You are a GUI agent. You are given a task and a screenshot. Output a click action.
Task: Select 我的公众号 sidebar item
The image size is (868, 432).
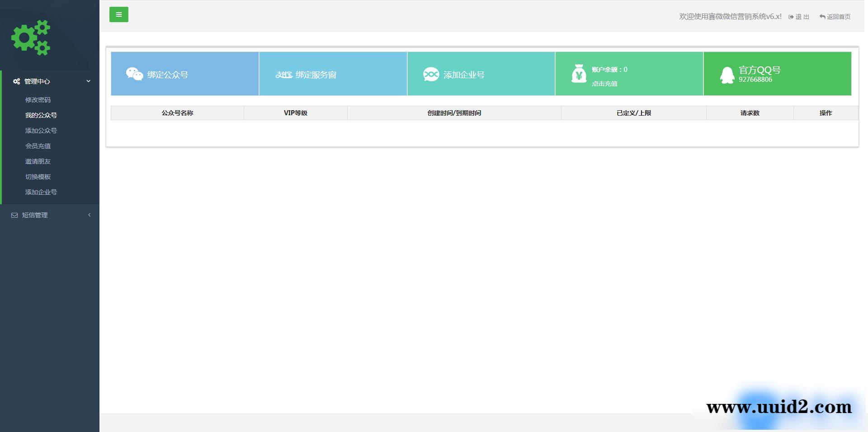[x=41, y=115]
